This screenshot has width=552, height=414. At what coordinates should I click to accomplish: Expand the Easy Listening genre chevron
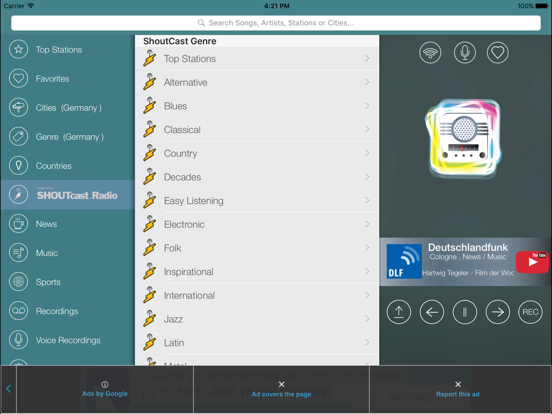pyautogui.click(x=367, y=200)
